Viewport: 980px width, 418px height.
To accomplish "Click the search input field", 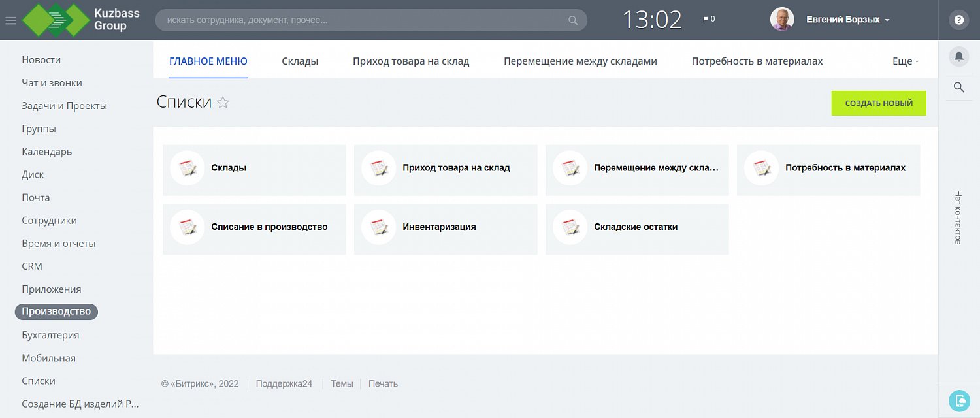I will pos(366,20).
